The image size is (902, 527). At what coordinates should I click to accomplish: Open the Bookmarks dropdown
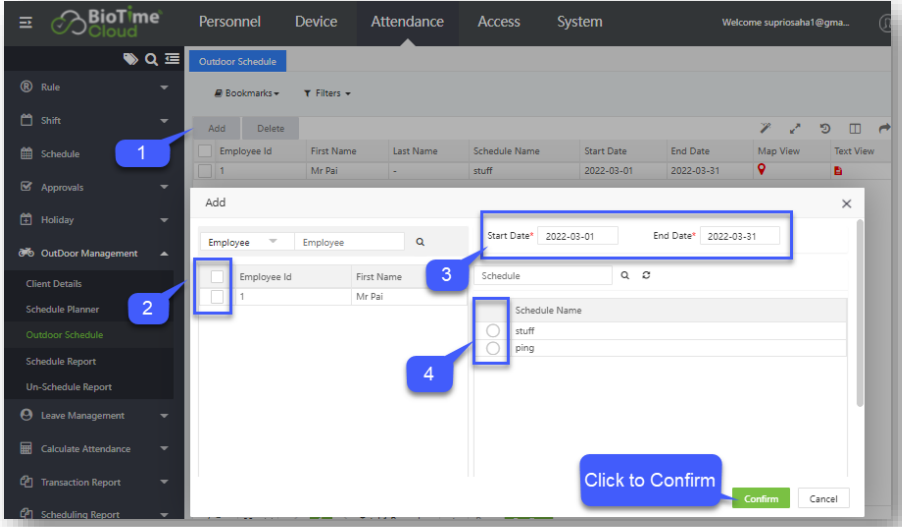coord(247,93)
